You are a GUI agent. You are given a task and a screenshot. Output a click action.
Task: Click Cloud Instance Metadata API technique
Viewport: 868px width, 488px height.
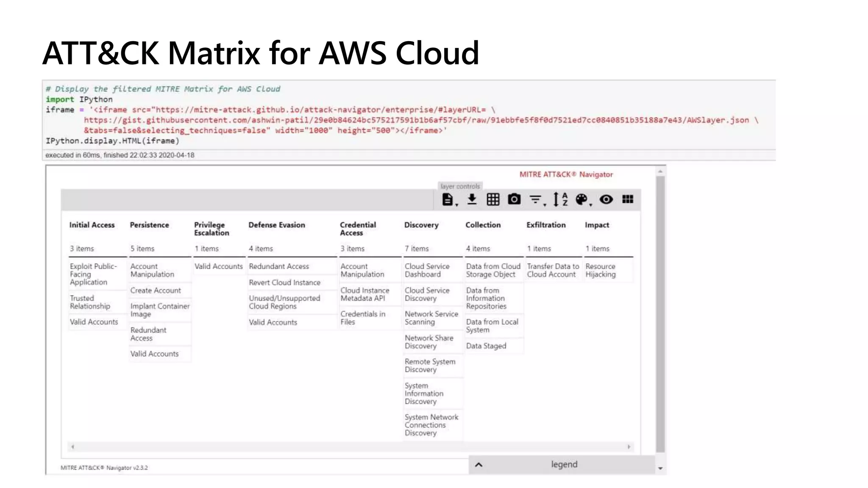[x=370, y=294]
